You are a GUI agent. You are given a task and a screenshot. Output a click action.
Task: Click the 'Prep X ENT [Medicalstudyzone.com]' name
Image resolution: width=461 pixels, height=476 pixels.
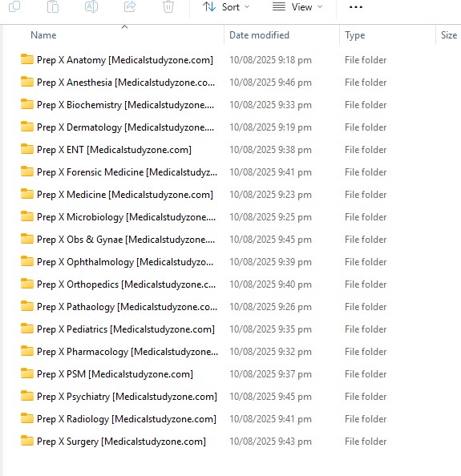(x=114, y=150)
